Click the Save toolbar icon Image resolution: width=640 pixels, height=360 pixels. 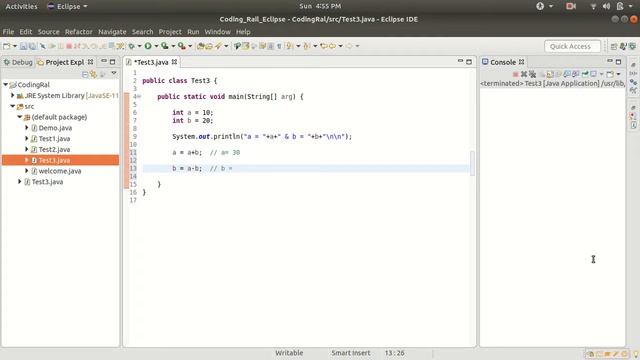23,46
